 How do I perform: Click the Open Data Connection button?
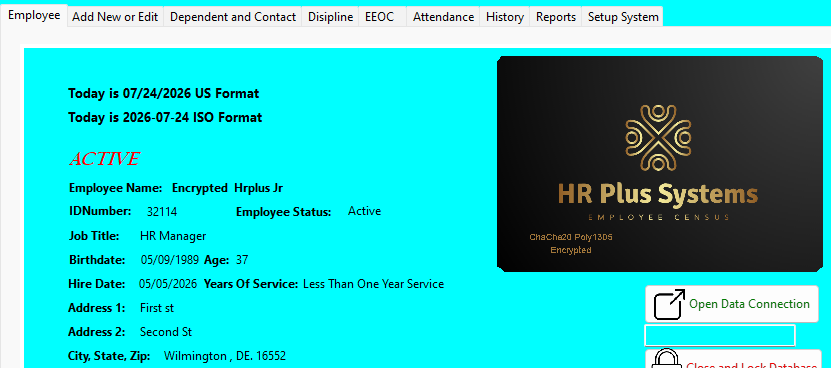[x=731, y=304]
